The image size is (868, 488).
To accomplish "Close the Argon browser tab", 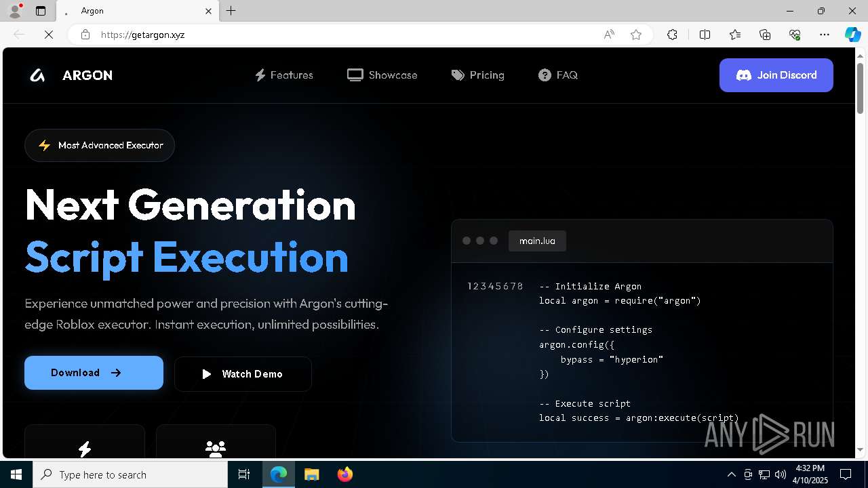I will [209, 11].
